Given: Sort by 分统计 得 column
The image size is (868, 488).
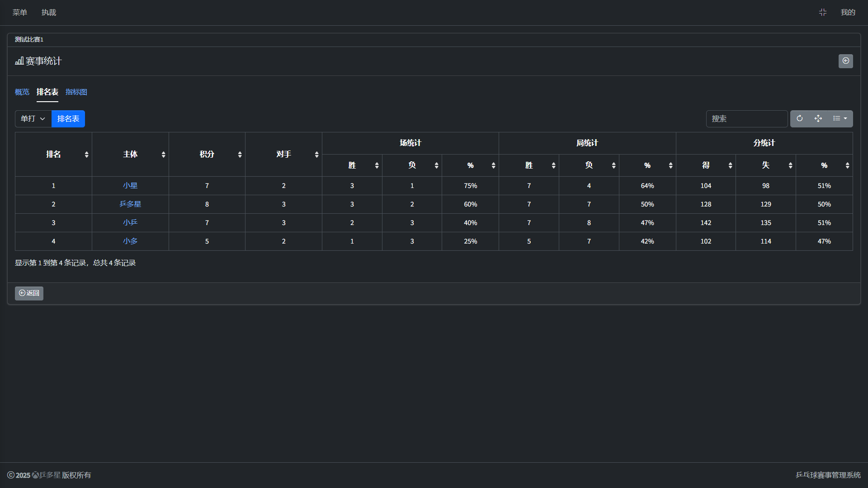Looking at the screenshot, I should click(x=706, y=165).
